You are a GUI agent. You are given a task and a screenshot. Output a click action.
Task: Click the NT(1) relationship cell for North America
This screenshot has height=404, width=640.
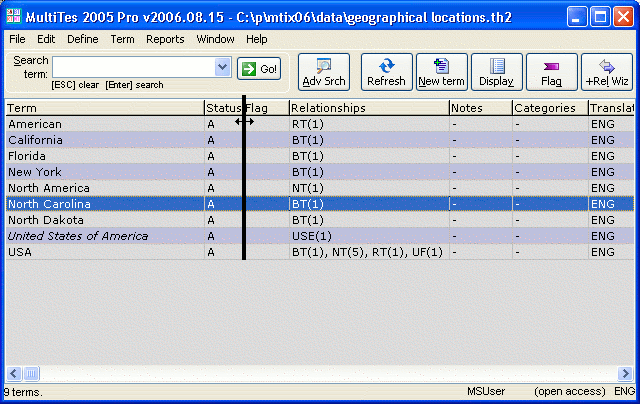point(369,188)
